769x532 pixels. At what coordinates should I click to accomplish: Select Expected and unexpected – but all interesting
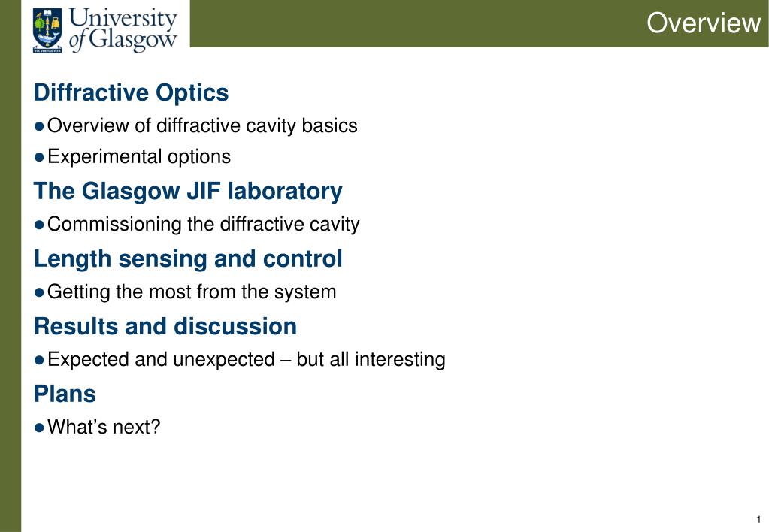coord(247,359)
